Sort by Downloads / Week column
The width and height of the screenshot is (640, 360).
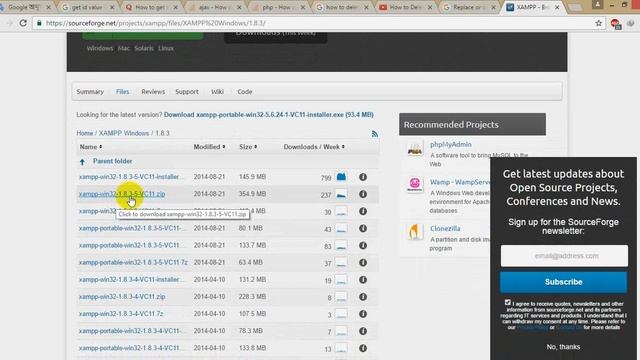click(314, 147)
